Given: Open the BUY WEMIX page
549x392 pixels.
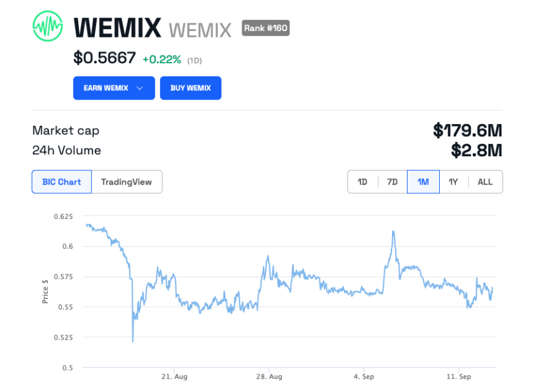Looking at the screenshot, I should (x=191, y=88).
